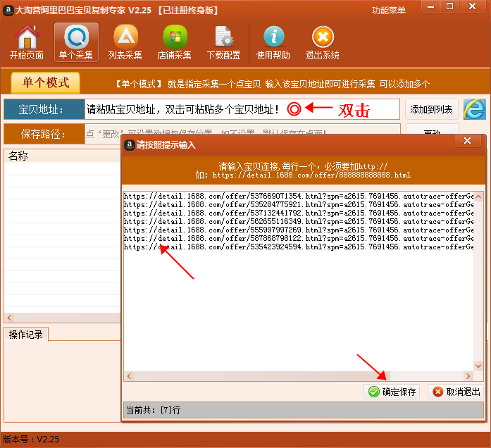Screen dimensions: 491x448
Task: Click the 确定保存 button
Action: click(x=392, y=392)
